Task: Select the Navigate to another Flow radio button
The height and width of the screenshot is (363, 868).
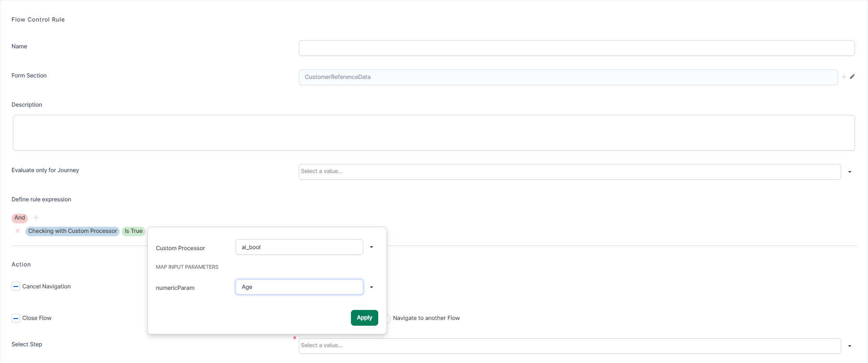Action: point(388,319)
